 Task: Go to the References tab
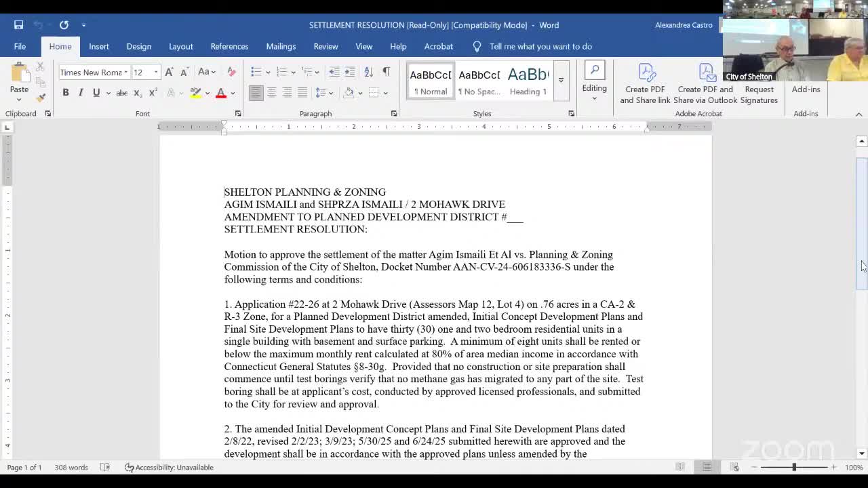coord(229,46)
